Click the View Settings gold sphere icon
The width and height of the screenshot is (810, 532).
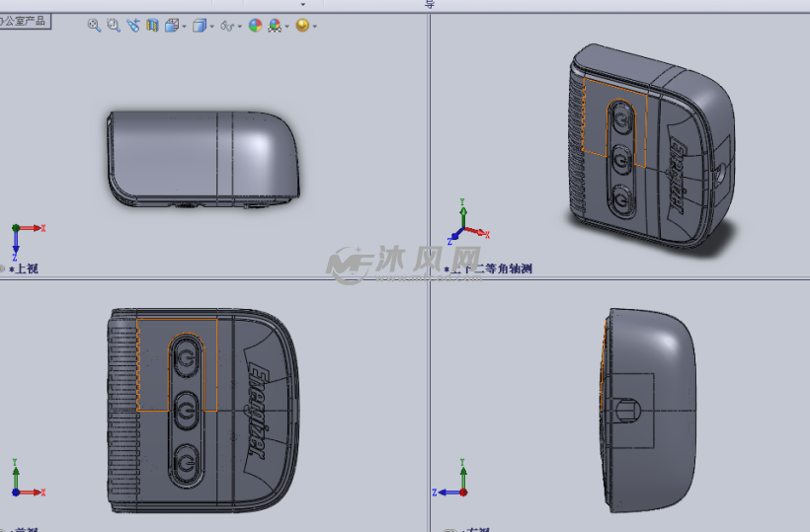302,26
